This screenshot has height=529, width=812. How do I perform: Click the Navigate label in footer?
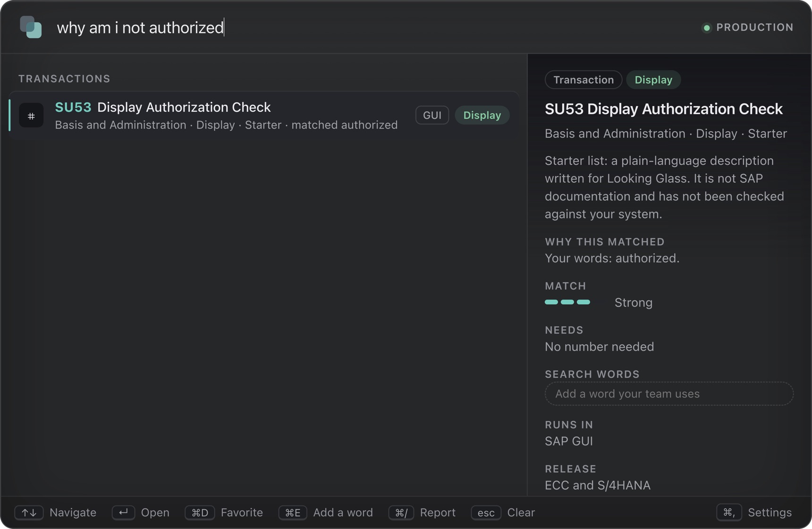pos(73,512)
